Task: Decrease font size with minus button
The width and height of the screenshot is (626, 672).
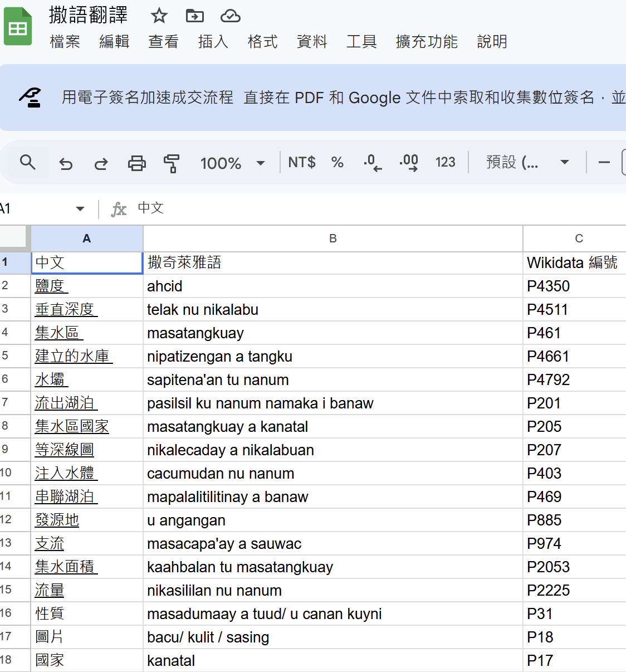Action: 604,163
